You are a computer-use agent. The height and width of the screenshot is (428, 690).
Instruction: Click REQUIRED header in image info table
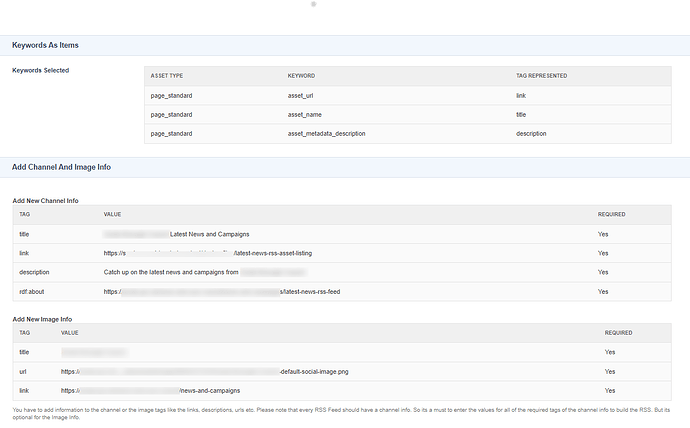point(618,333)
